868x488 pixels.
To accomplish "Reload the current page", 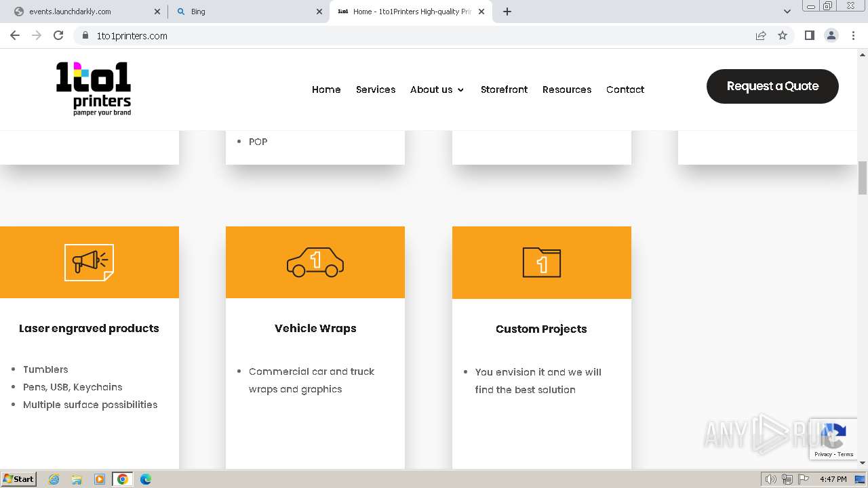I will click(x=58, y=35).
